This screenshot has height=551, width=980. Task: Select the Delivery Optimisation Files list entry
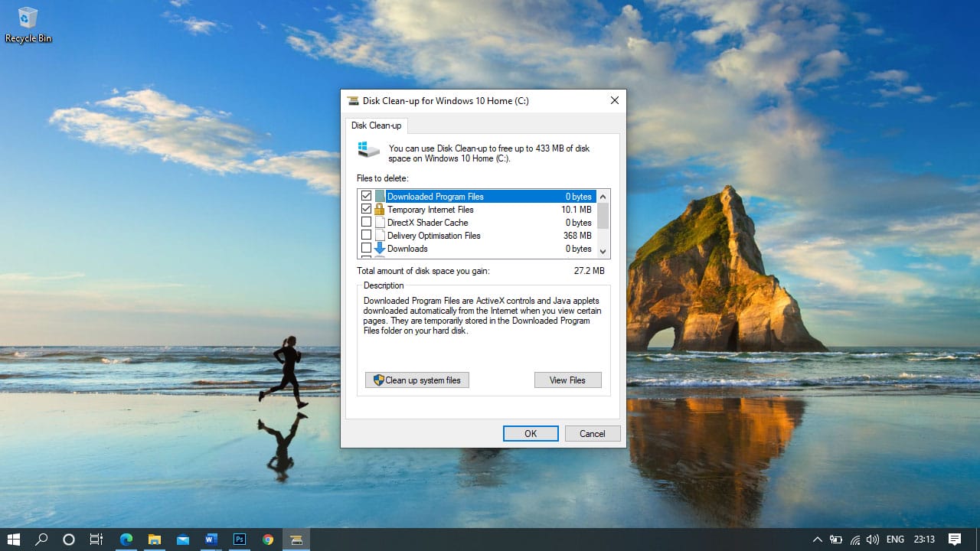pyautogui.click(x=433, y=236)
